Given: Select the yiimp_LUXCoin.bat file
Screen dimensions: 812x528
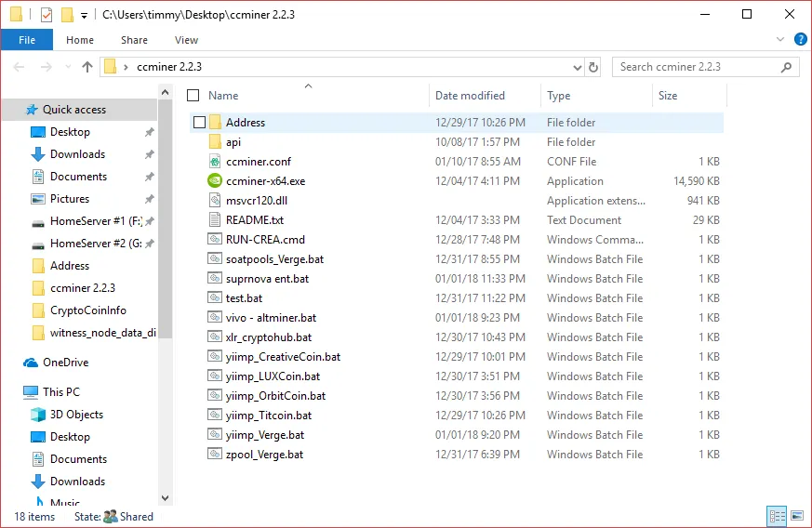Looking at the screenshot, I should (x=273, y=376).
